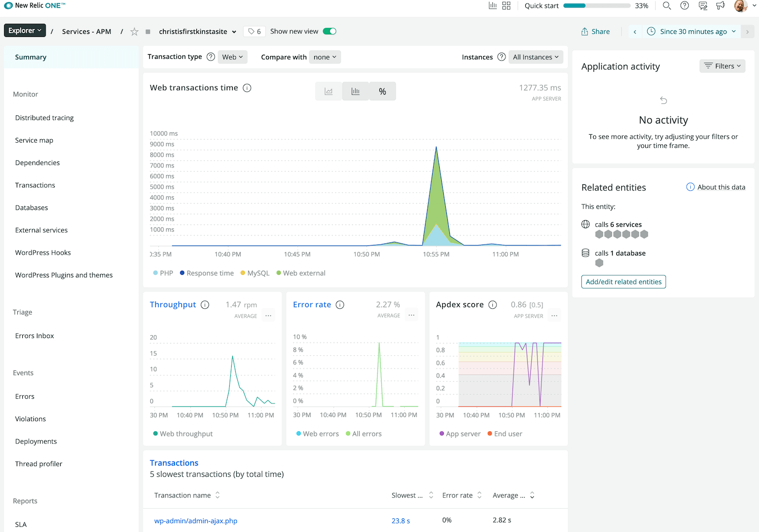Open the help question mark icon
This screenshot has width=759, height=532.
point(685,6)
